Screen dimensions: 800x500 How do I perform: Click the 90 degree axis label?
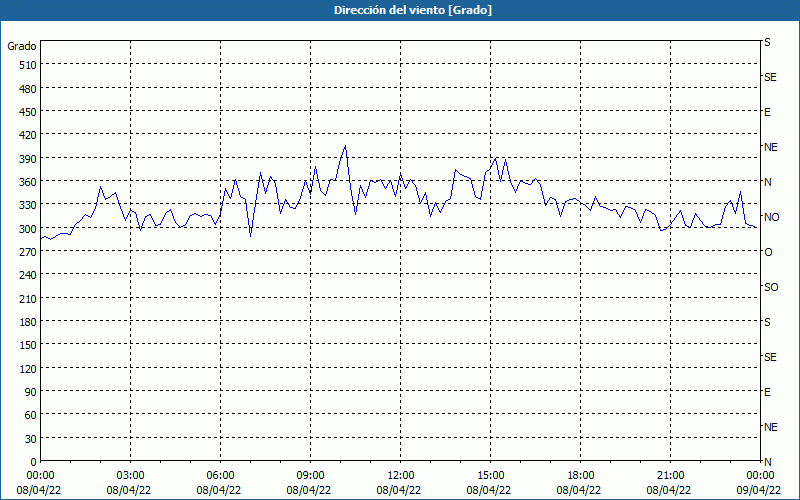(31, 392)
